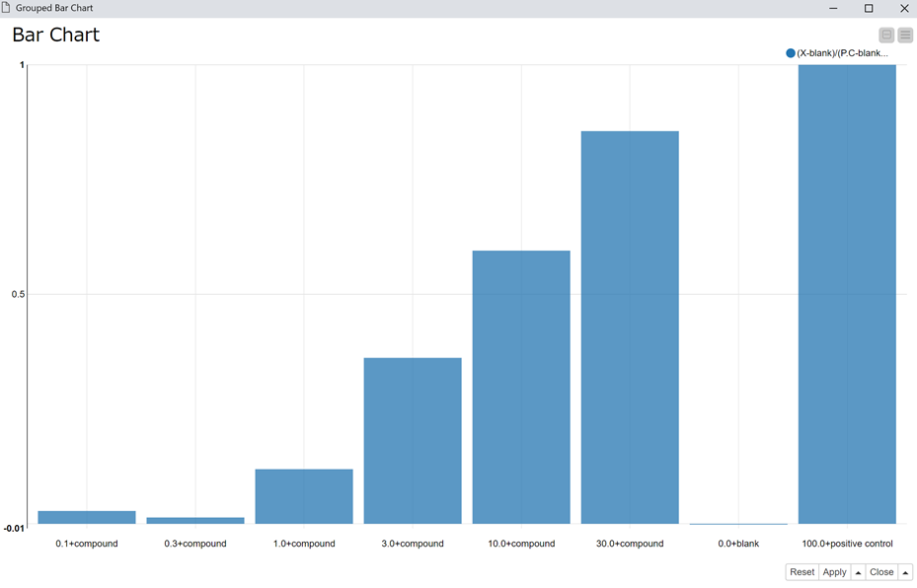
Task: Click the 100.0+positive control axis label
Action: point(847,544)
